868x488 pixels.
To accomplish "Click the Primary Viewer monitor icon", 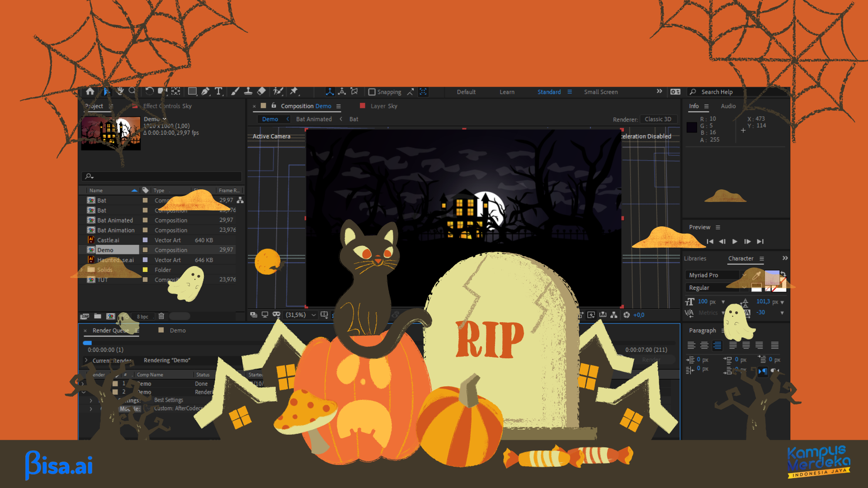I will 265,315.
